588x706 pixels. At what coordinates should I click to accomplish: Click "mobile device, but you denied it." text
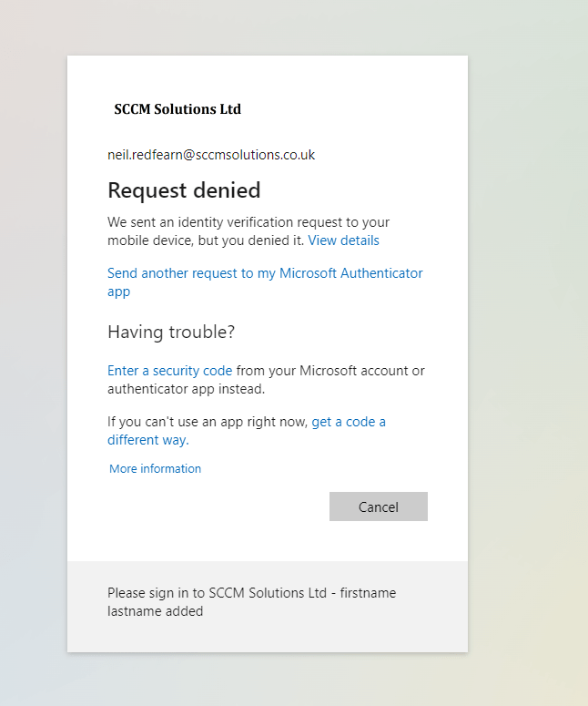pyautogui.click(x=206, y=240)
